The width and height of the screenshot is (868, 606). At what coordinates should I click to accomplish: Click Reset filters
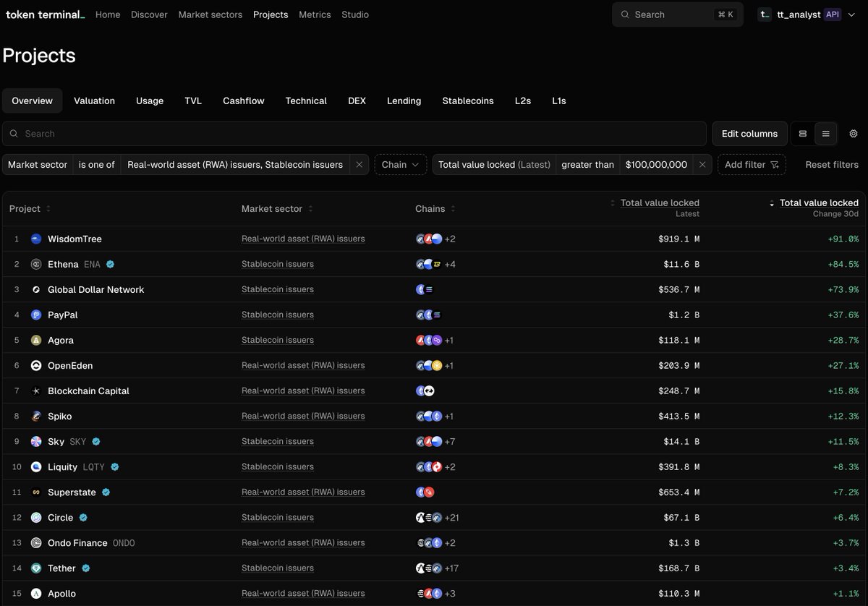(x=832, y=165)
